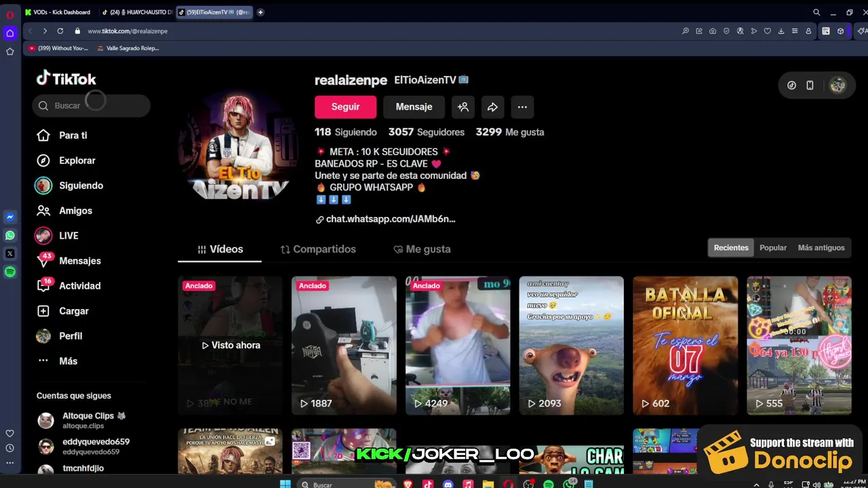Screen dimensions: 868x488
Task: Reload the page
Action: pos(60,31)
